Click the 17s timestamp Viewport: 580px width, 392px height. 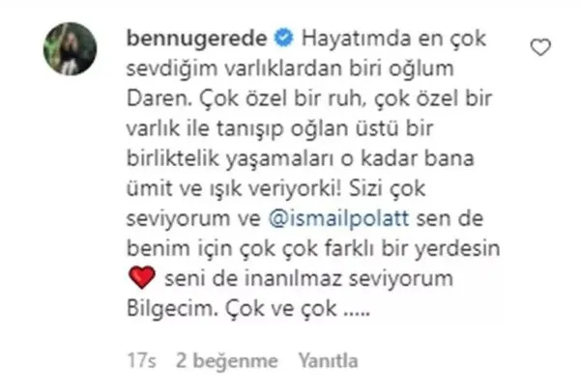pyautogui.click(x=142, y=360)
